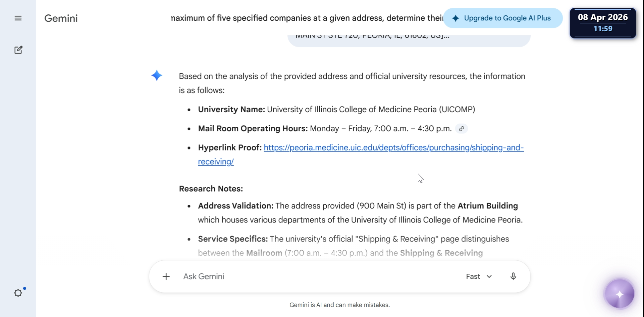
Task: Click the conversation title at top
Action: (307, 18)
